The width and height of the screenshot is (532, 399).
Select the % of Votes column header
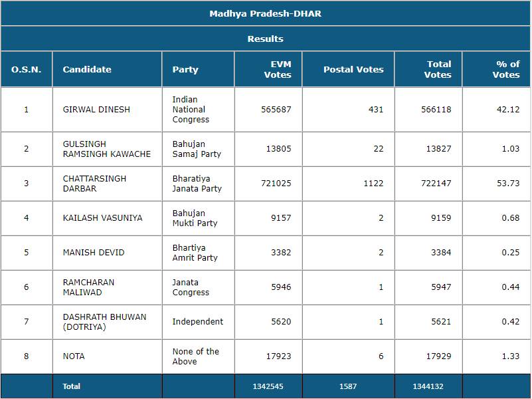506,69
